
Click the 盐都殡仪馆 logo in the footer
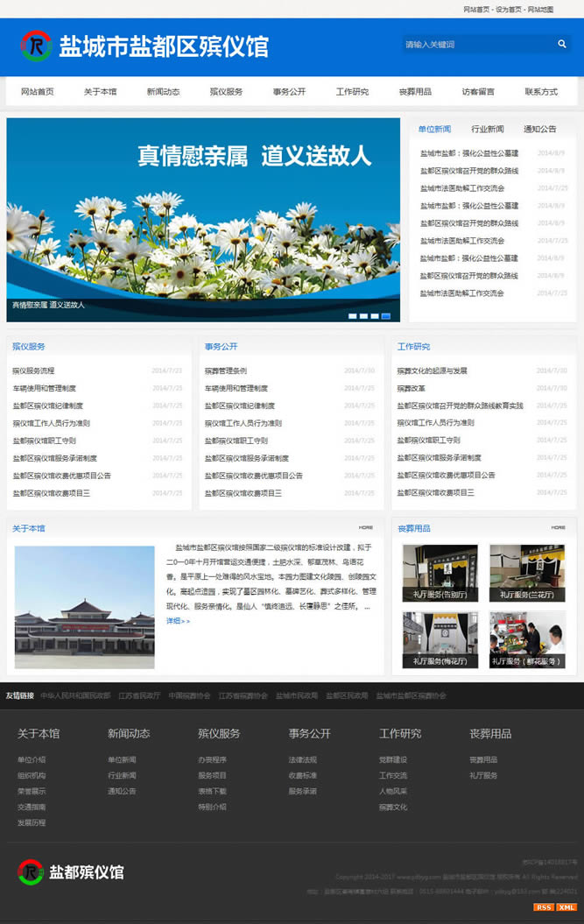(x=71, y=872)
